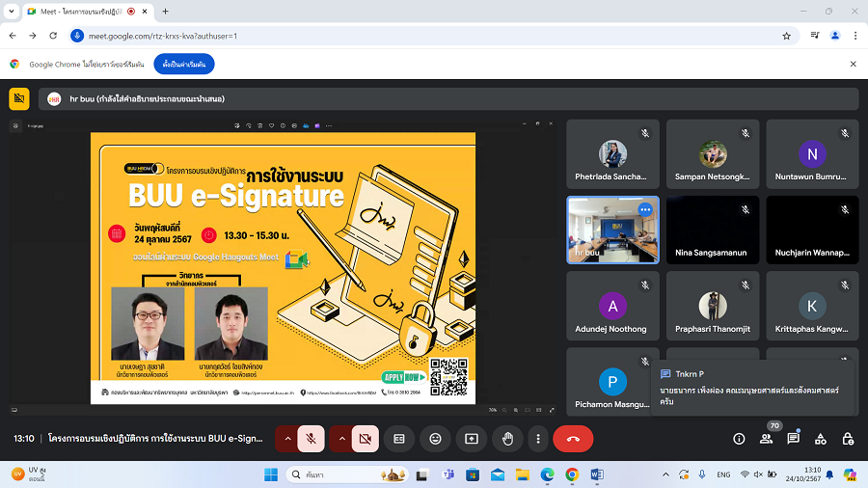The width and height of the screenshot is (868, 488).
Task: Turn on the camera in Meet
Action: pos(365,439)
